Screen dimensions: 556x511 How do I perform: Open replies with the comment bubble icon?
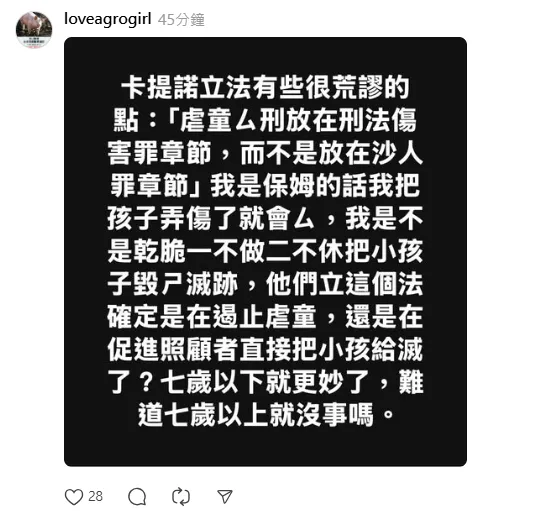[x=137, y=497]
